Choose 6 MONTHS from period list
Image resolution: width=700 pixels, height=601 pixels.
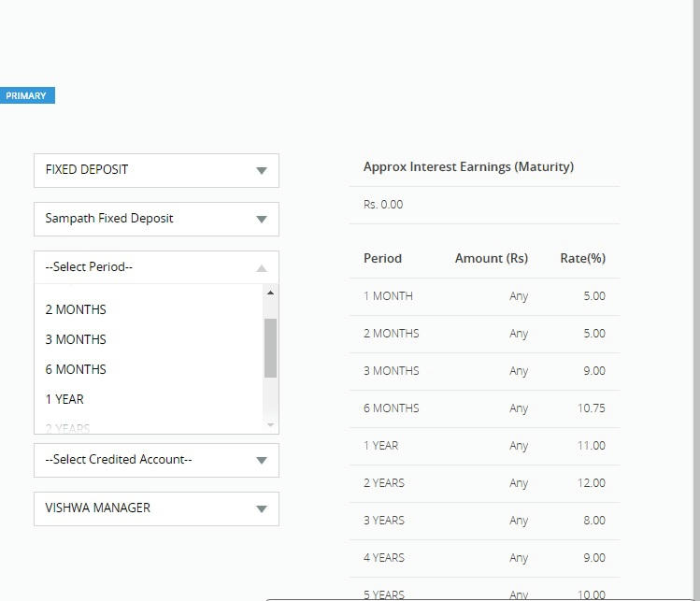click(x=149, y=369)
